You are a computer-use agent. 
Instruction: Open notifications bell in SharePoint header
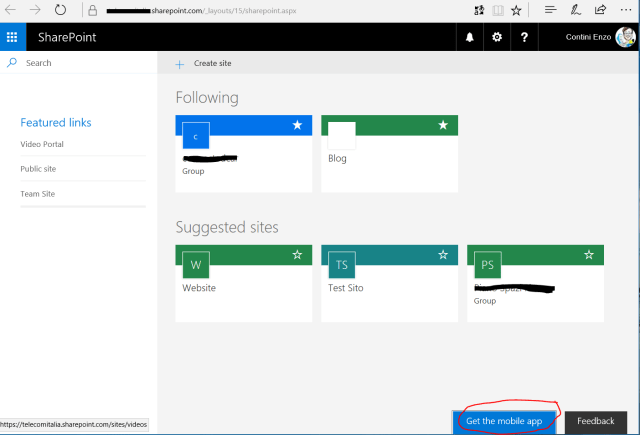coord(470,37)
